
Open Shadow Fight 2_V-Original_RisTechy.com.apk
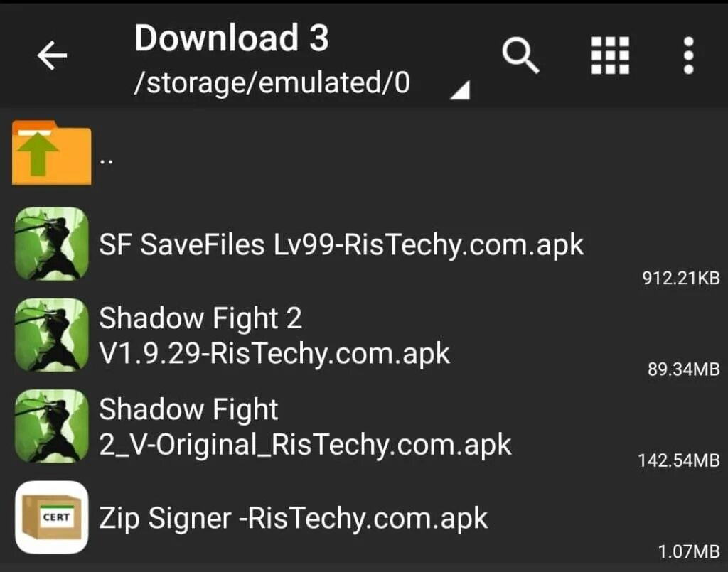[304, 427]
